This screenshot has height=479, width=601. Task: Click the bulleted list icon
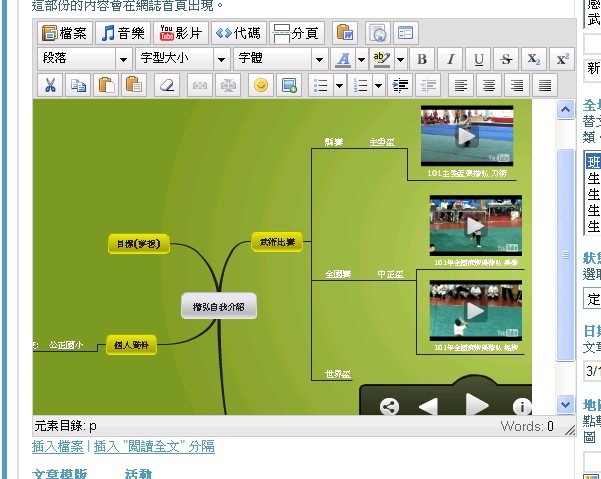[321, 85]
